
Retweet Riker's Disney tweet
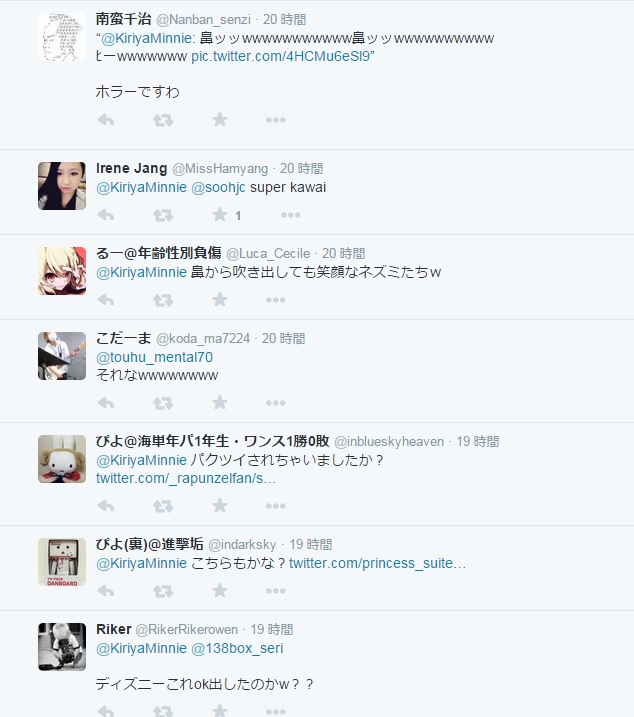[163, 712]
